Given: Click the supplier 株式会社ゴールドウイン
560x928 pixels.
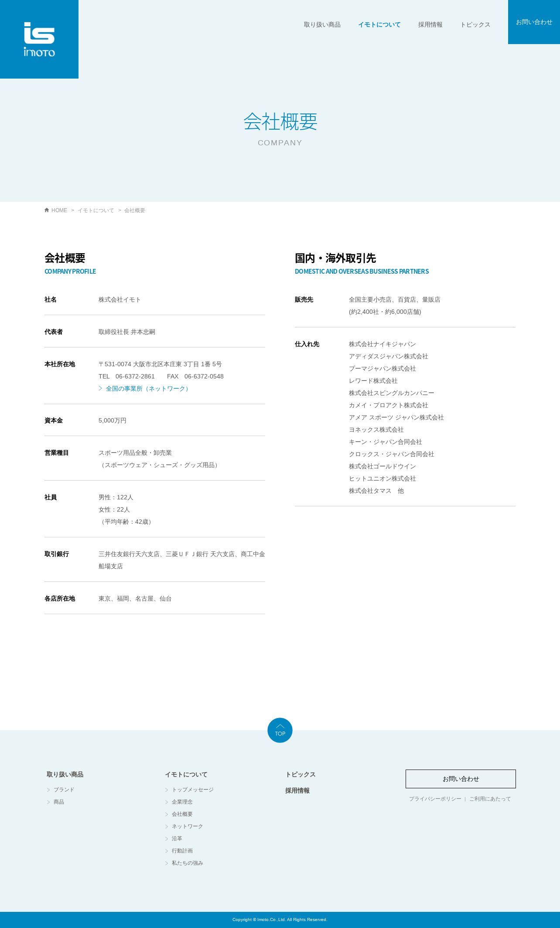Looking at the screenshot, I should pos(382,466).
